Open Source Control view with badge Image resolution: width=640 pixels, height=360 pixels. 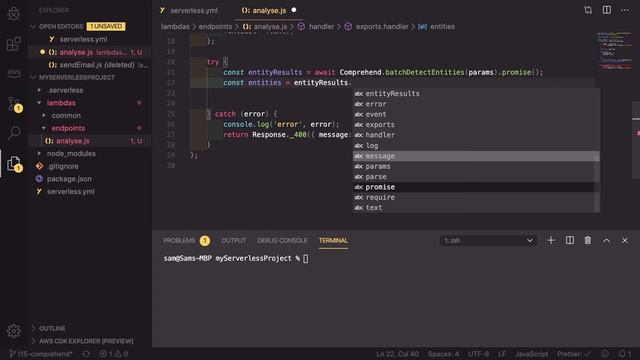[15, 104]
